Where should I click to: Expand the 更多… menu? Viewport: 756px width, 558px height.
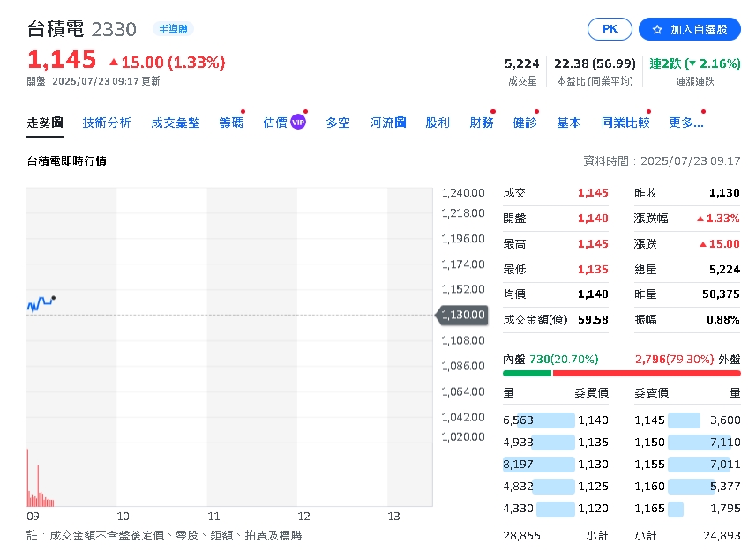[x=686, y=123]
